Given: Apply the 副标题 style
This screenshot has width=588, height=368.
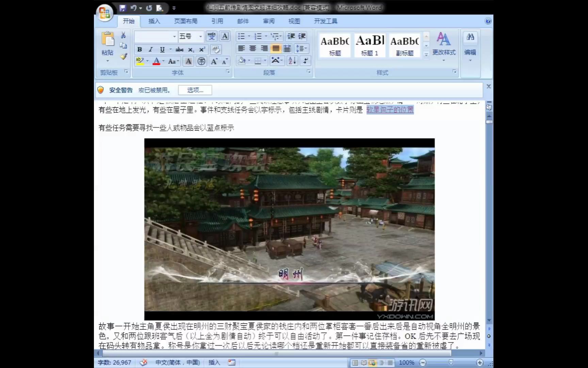Looking at the screenshot, I should (405, 45).
